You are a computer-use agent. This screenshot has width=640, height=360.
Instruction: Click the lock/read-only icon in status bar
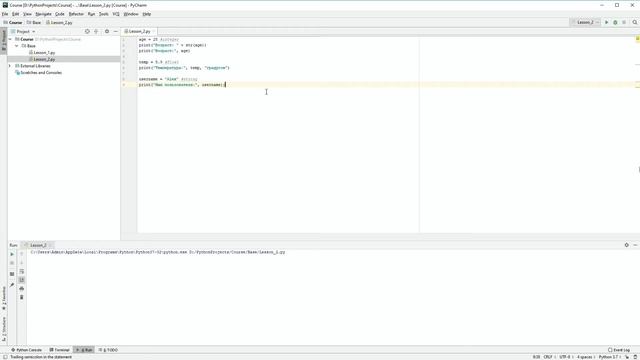(627, 357)
